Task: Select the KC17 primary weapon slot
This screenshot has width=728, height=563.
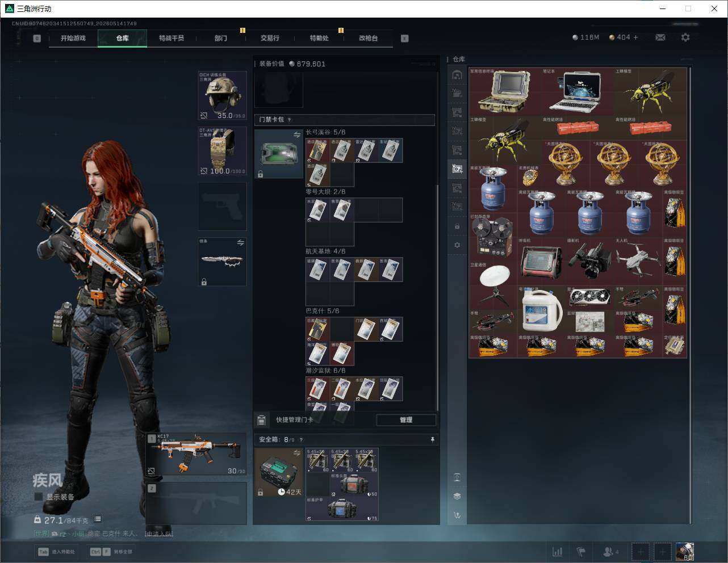Action: tap(196, 454)
